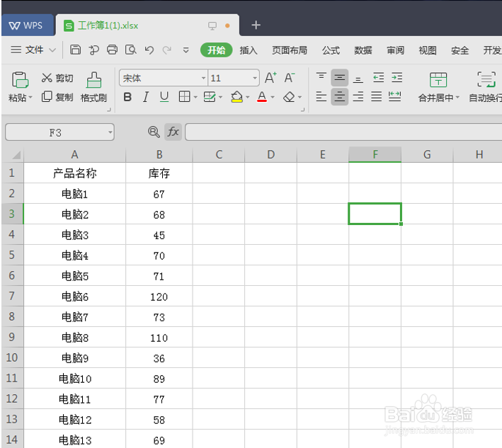
Task: Switch to the 视图 tab
Action: click(428, 50)
